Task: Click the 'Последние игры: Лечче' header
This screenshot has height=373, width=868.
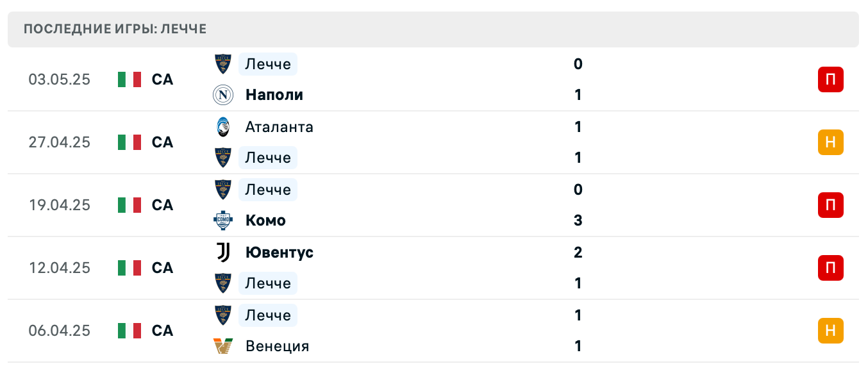Action: pyautogui.click(x=115, y=29)
